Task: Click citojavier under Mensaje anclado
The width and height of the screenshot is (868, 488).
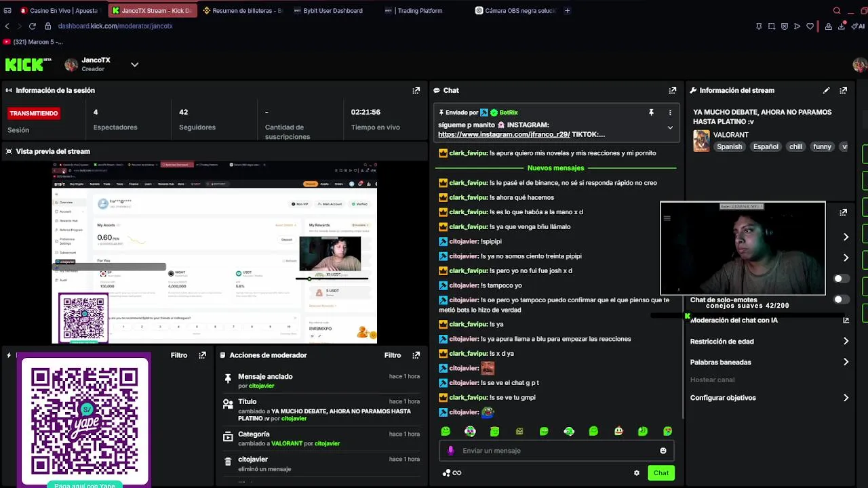Action: click(x=261, y=386)
